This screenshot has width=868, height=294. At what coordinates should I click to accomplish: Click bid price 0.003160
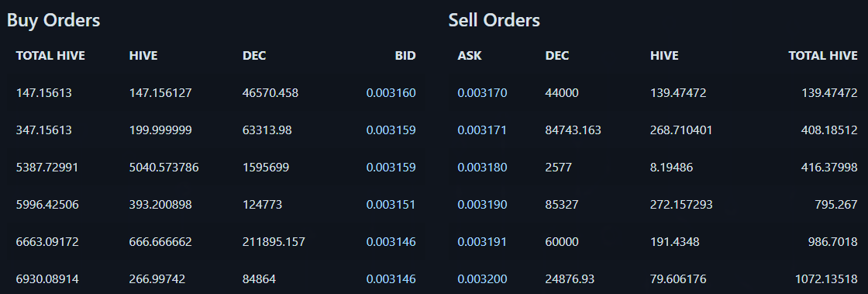click(391, 93)
